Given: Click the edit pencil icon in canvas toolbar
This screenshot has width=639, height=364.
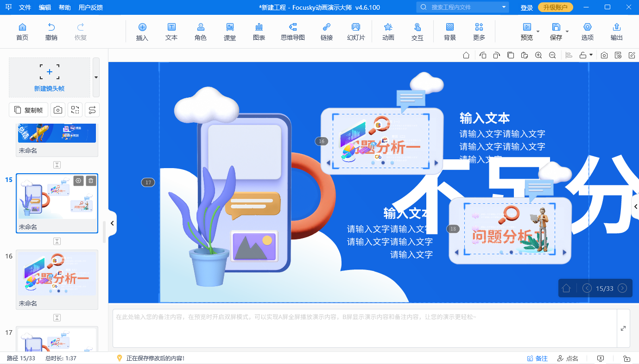Looking at the screenshot, I should (632, 55).
